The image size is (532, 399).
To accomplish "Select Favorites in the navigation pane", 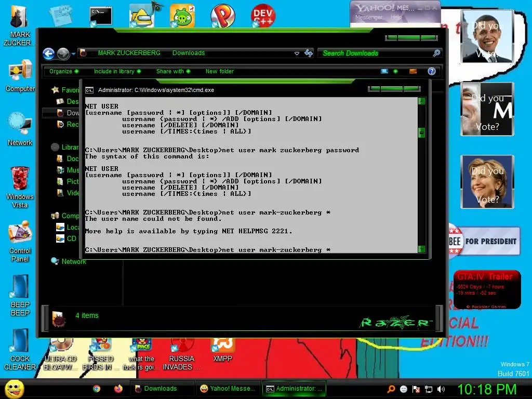I will click(65, 90).
